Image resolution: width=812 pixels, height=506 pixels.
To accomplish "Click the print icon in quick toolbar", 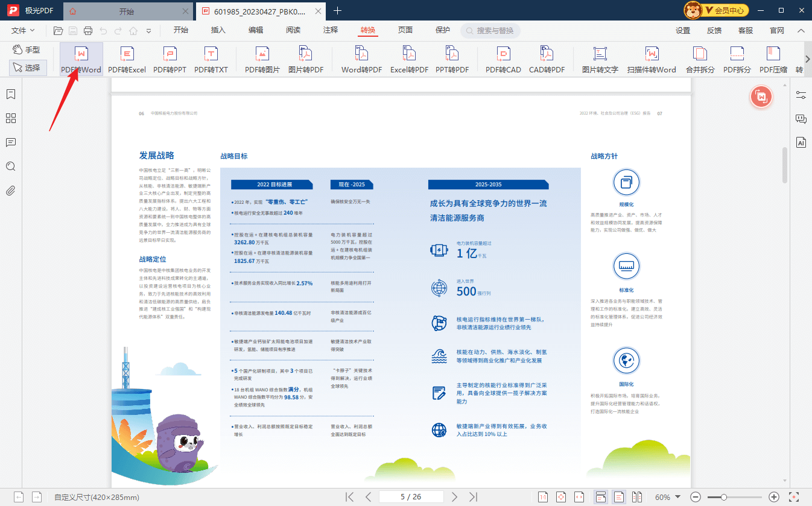I will pyautogui.click(x=88, y=30).
